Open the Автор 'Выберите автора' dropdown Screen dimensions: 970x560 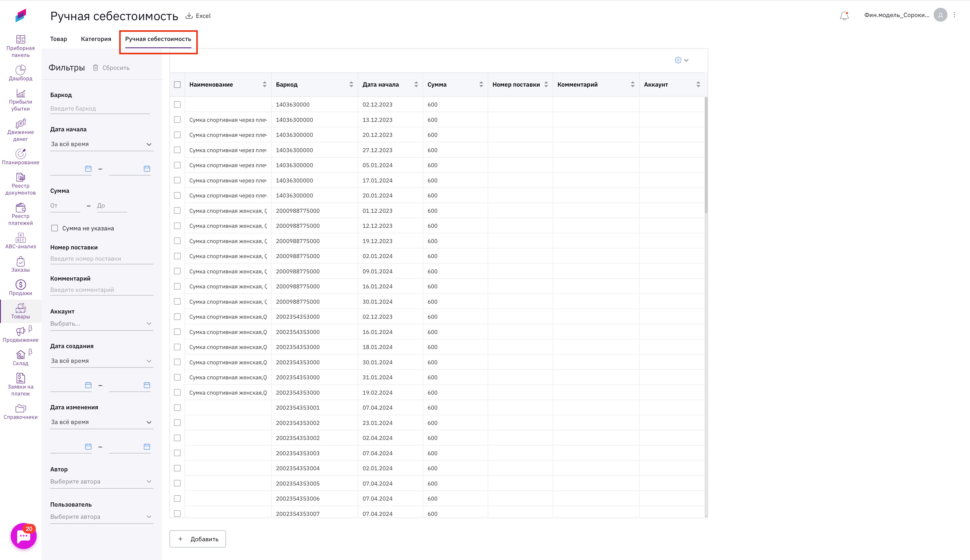(x=102, y=481)
